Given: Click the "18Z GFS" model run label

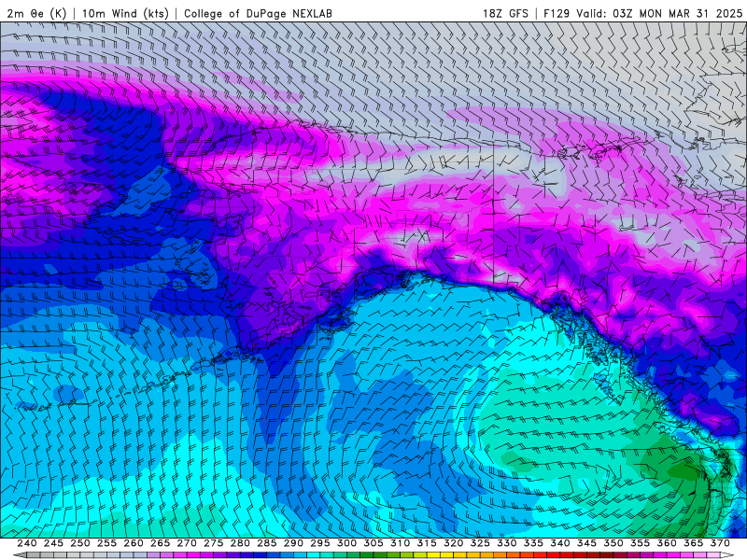Looking at the screenshot, I should tap(505, 13).
